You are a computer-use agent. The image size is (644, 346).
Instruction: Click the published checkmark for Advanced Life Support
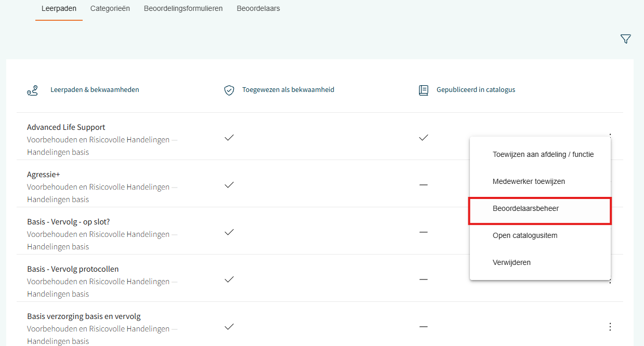(x=424, y=138)
